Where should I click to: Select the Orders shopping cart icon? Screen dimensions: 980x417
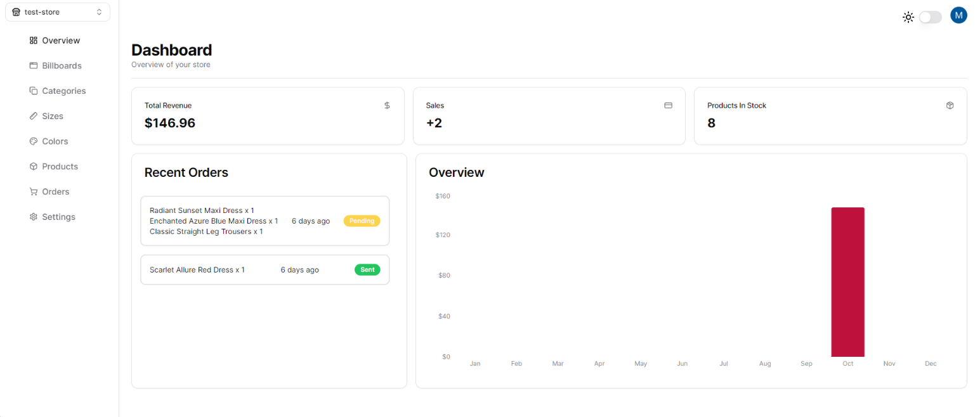tap(33, 191)
